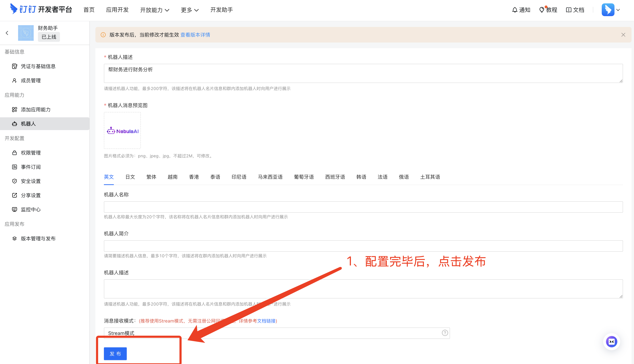The image size is (634, 364).
Task: Click the NebulaAI preview image thumbnail
Action: 122,131
